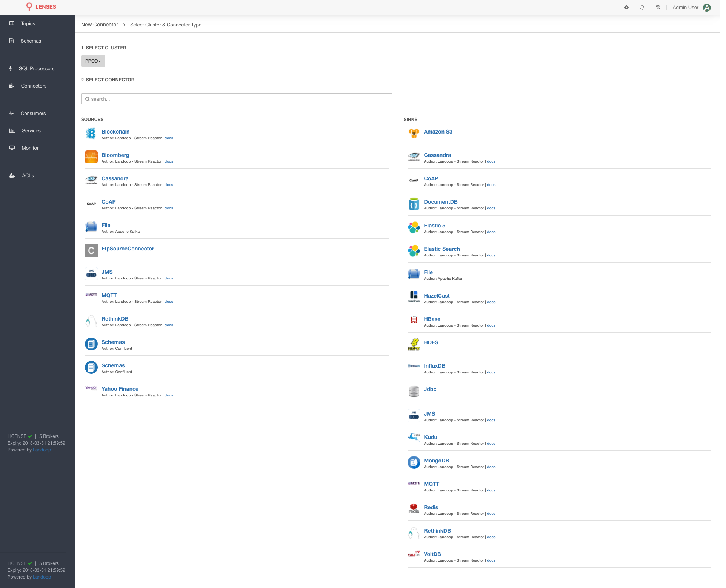The height and width of the screenshot is (588, 726).
Task: Open the Topics section in the sidebar
Action: tap(28, 23)
